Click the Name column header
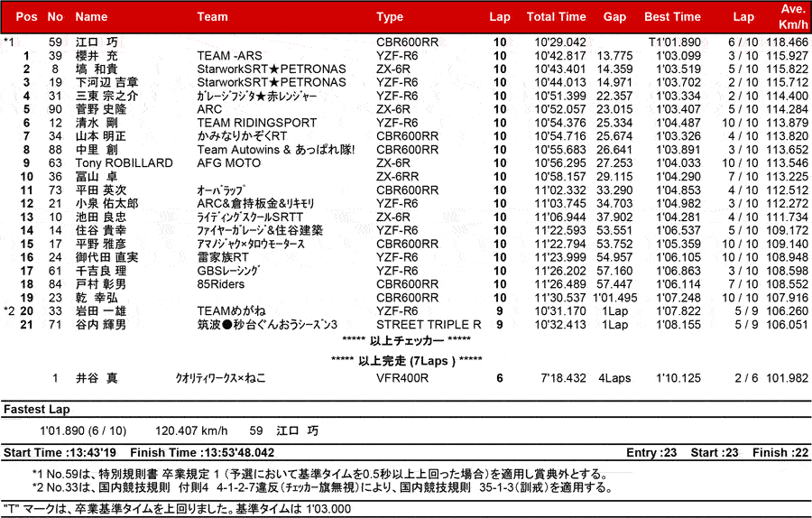Screen dimensions: 812x518 (91, 16)
